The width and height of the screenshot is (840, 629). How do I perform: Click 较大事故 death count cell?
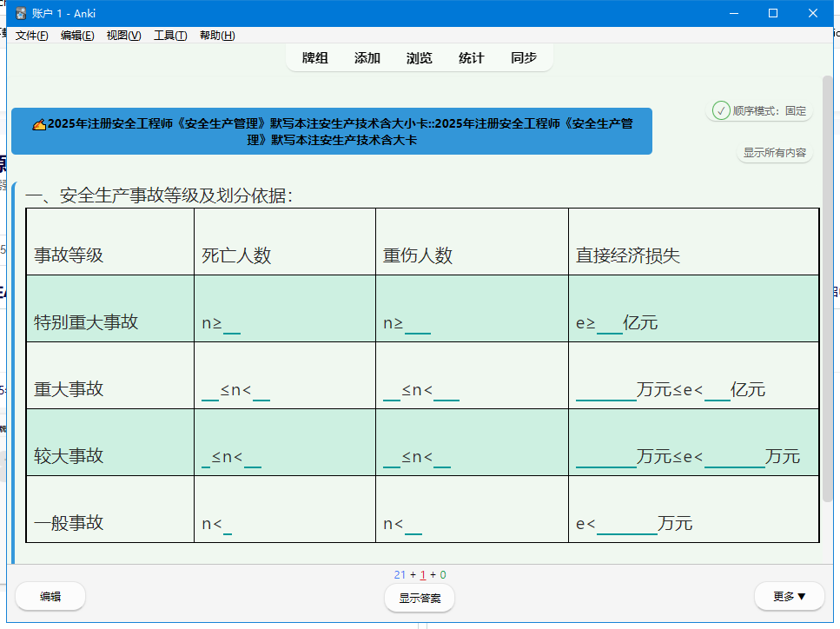click(x=285, y=442)
